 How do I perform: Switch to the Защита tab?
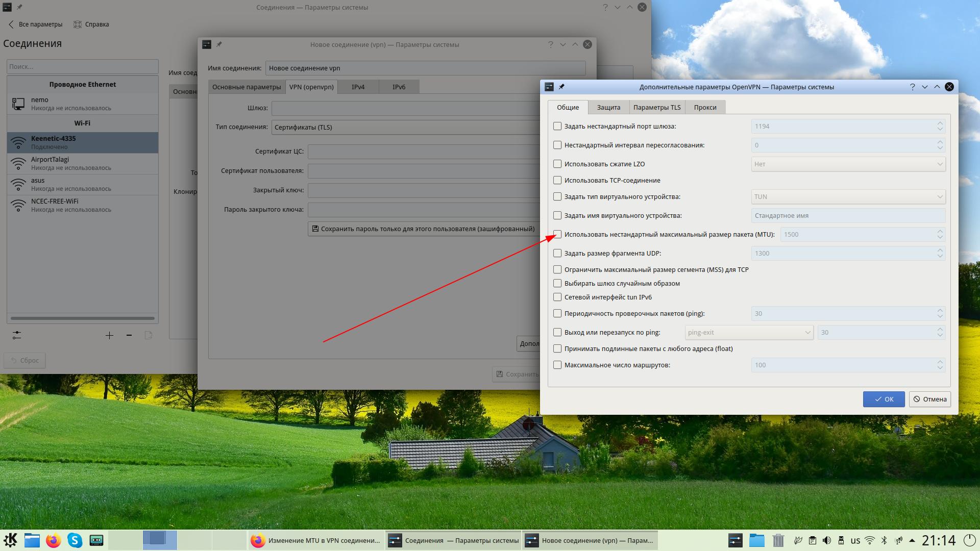608,107
